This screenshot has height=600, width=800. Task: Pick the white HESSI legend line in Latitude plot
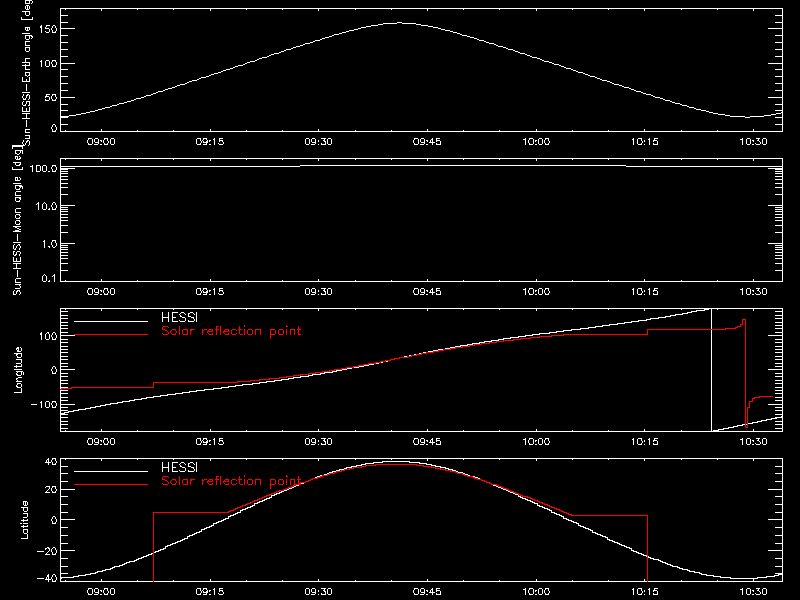(111, 471)
